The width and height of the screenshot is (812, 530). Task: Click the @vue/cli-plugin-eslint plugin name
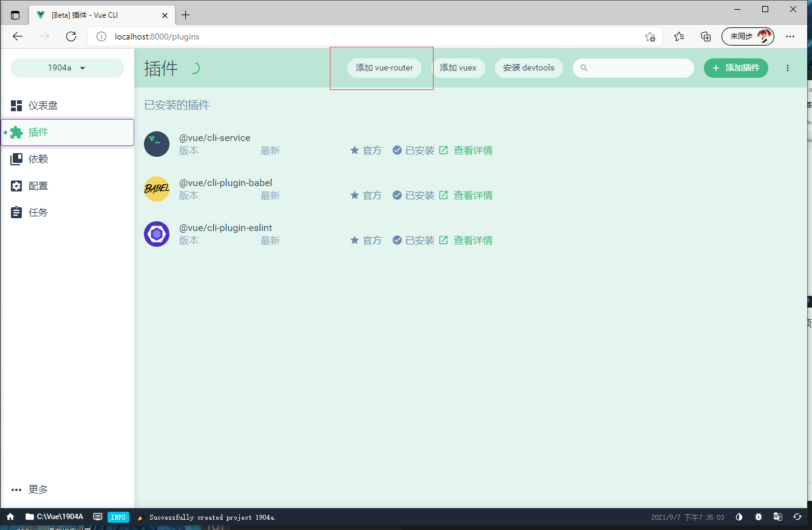point(225,228)
